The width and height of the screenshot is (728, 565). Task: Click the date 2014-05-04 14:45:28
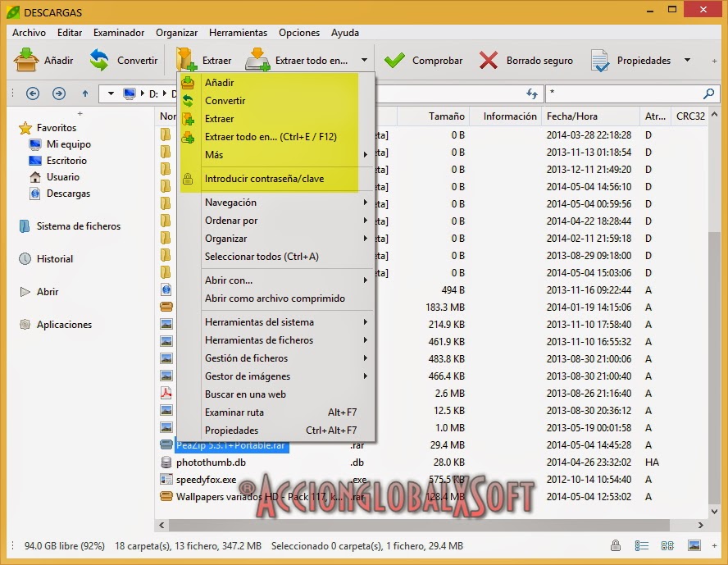tap(589, 445)
